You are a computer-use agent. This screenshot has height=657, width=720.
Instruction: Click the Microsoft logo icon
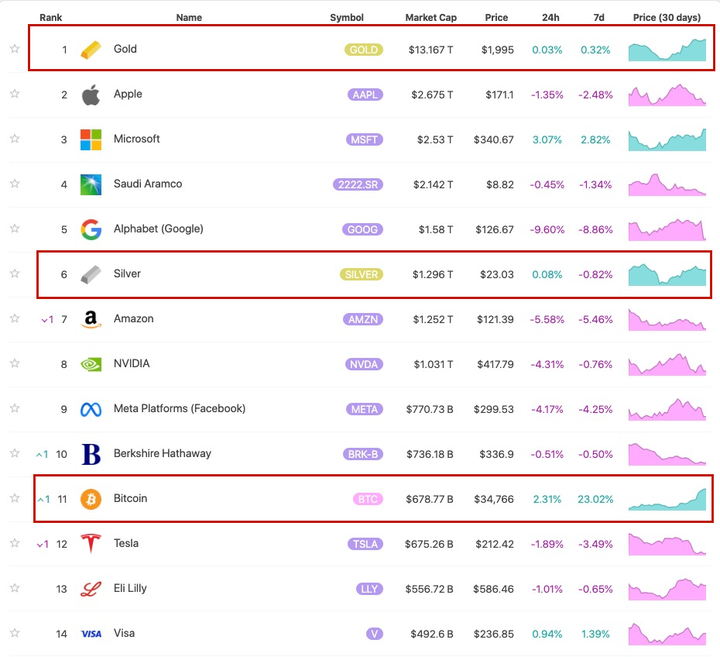tap(91, 140)
